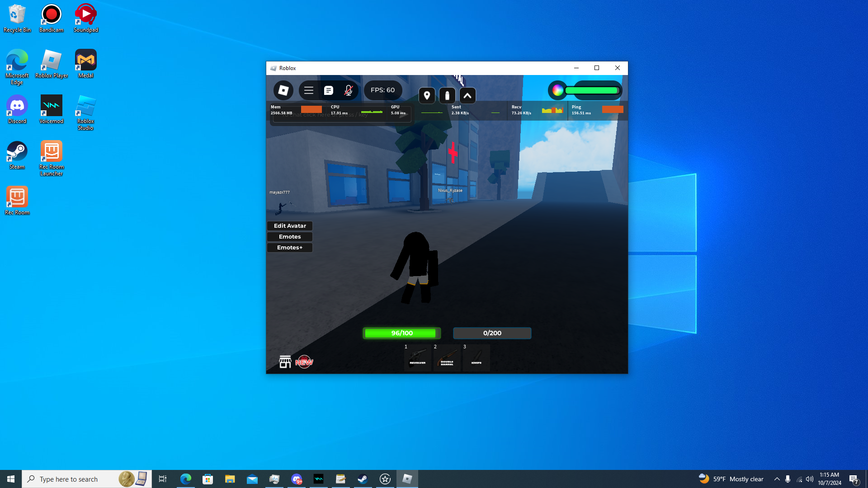Click the FPS: 60 counter
This screenshot has width=868, height=488.
382,90
